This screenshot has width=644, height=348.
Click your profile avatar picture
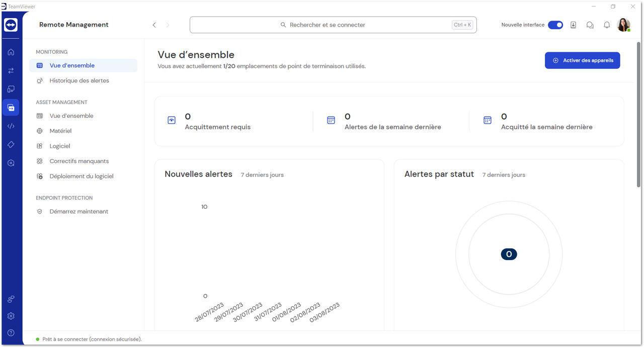[x=623, y=24]
